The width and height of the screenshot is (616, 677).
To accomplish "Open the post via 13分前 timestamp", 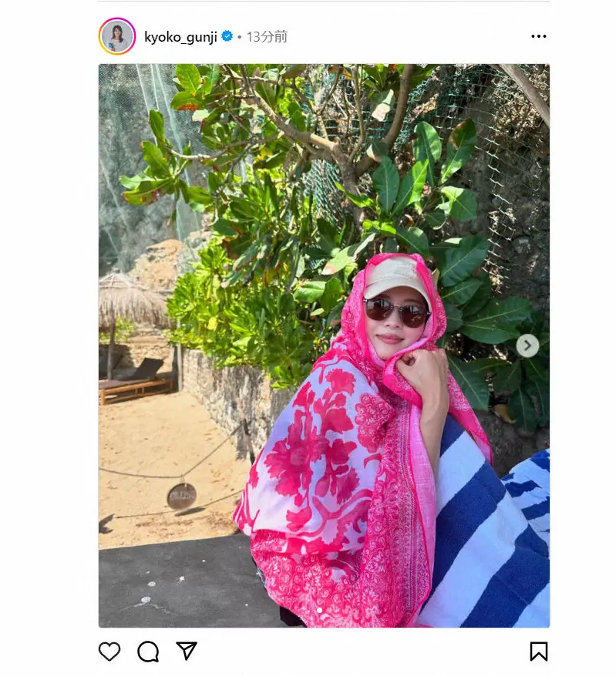I will tap(267, 37).
